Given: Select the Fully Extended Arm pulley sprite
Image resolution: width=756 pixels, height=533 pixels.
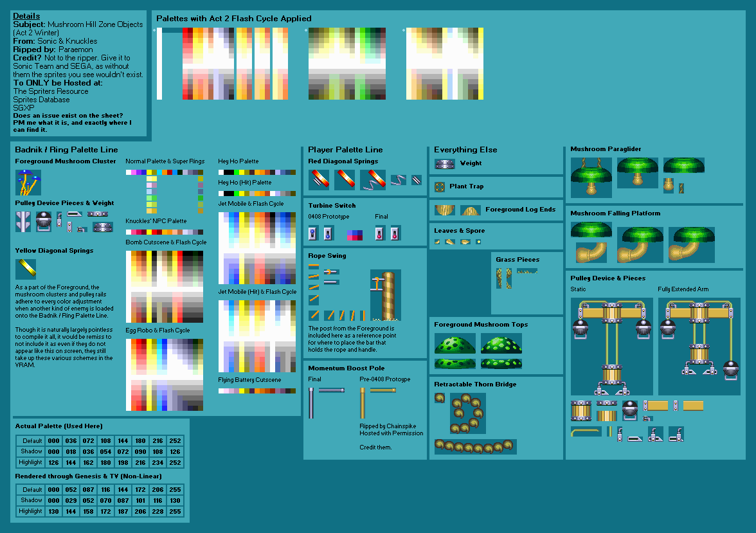Looking at the screenshot, I should 699,347.
